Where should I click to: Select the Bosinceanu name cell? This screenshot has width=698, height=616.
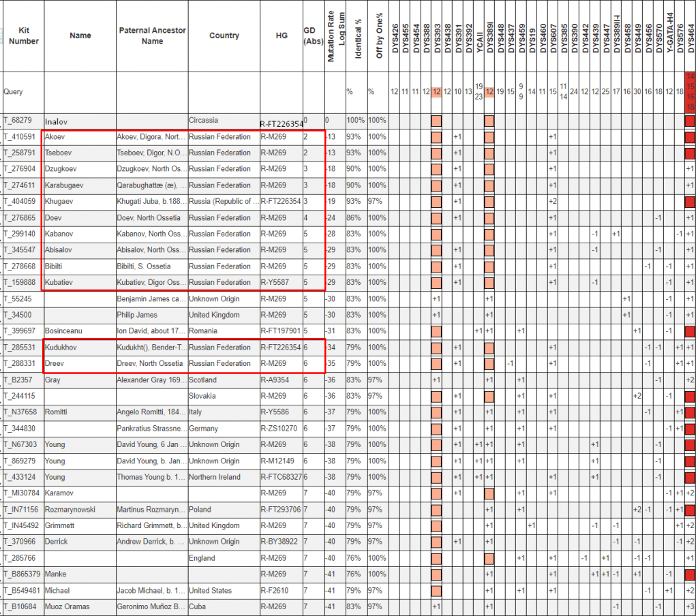click(x=67, y=331)
